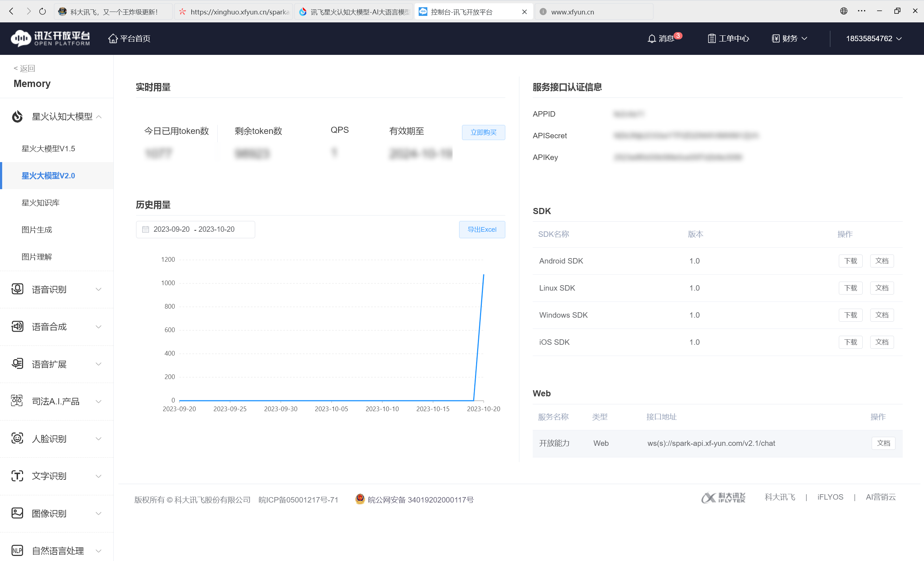This screenshot has width=924, height=561.
Task: Download the Windows SDK
Action: 850,315
